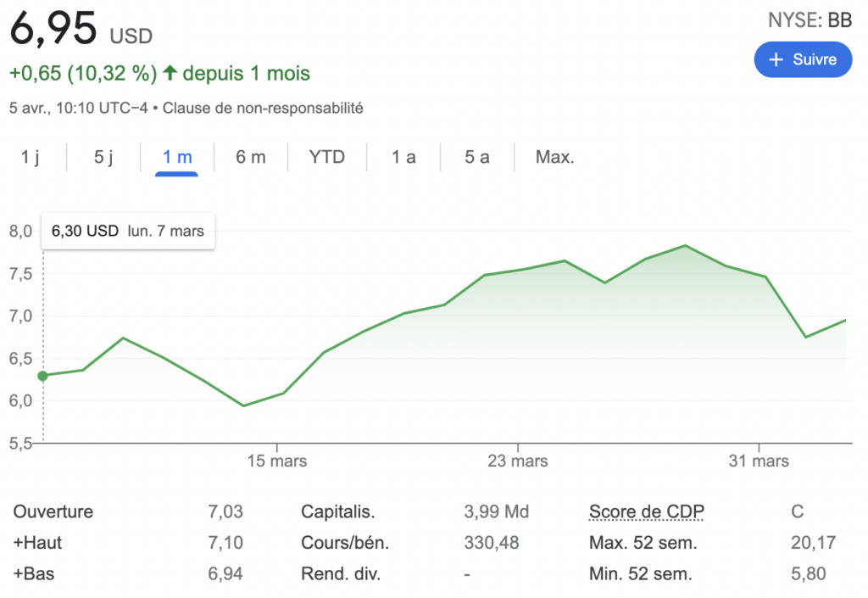Open the Clause de non-responsabilité link
The image size is (868, 598).
pyautogui.click(x=263, y=109)
